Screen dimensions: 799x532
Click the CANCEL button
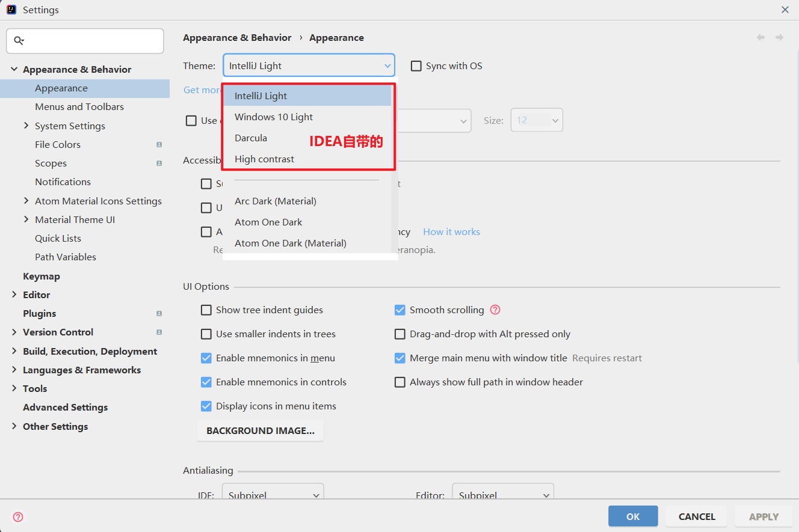697,516
